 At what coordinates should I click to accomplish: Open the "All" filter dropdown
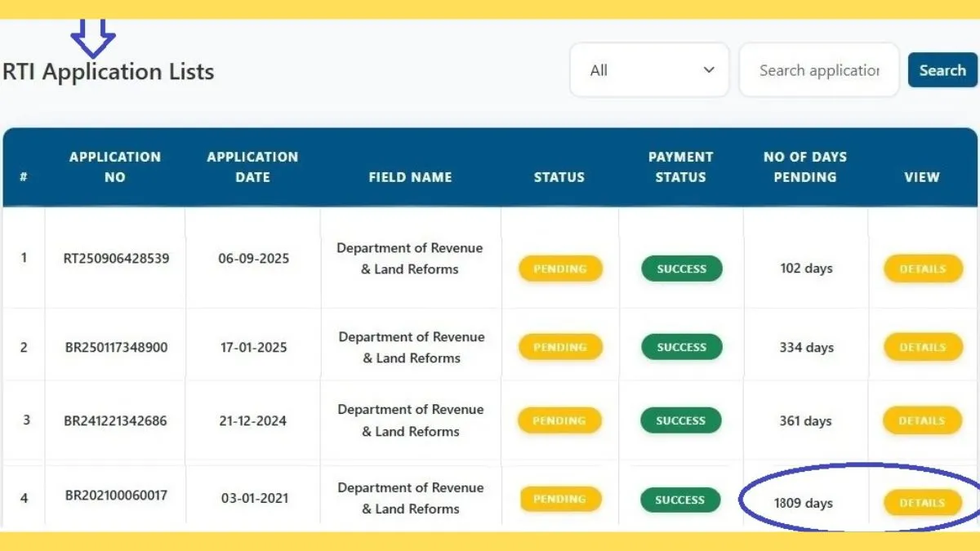[x=649, y=70]
